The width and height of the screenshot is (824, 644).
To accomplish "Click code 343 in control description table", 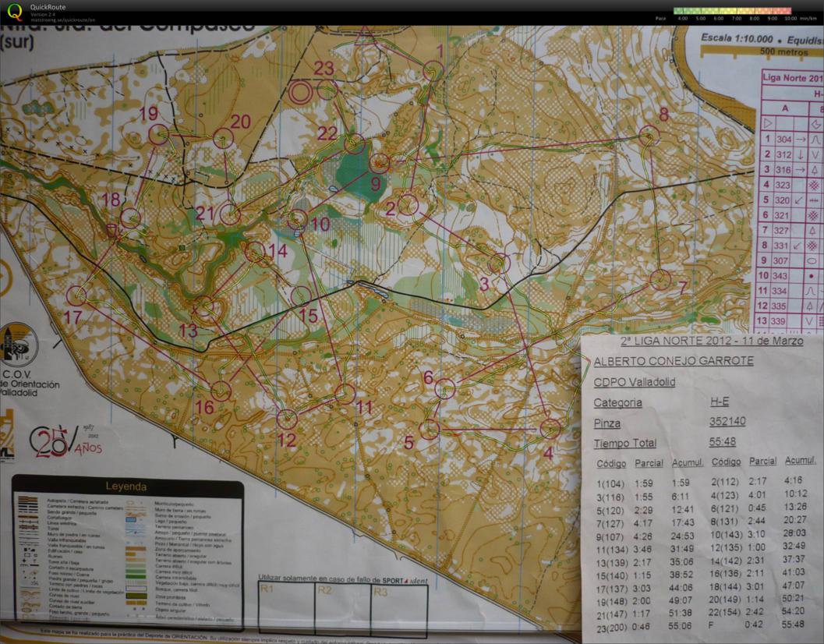I will pos(780,275).
